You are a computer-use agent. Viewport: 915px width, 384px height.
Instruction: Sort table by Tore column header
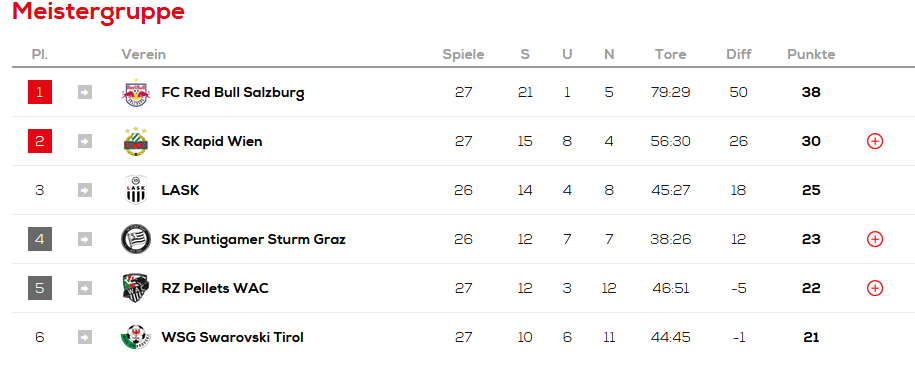(x=670, y=54)
